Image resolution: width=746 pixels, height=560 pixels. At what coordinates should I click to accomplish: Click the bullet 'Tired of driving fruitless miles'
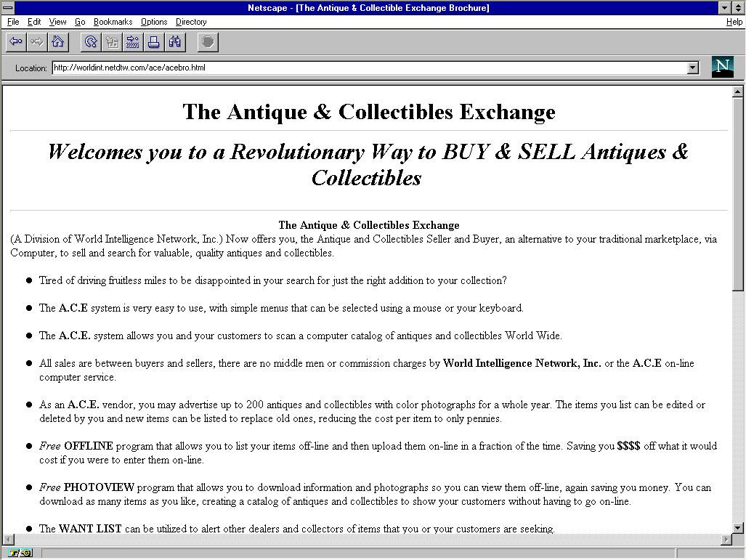coord(272,280)
